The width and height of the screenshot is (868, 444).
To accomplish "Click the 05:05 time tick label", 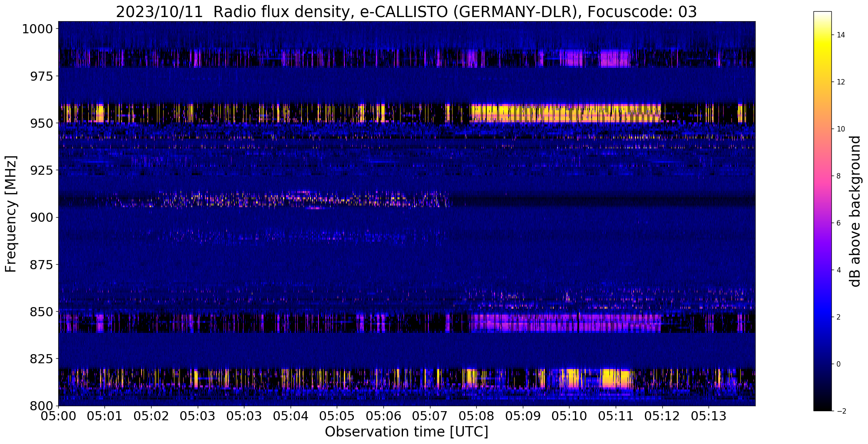I will [x=337, y=416].
